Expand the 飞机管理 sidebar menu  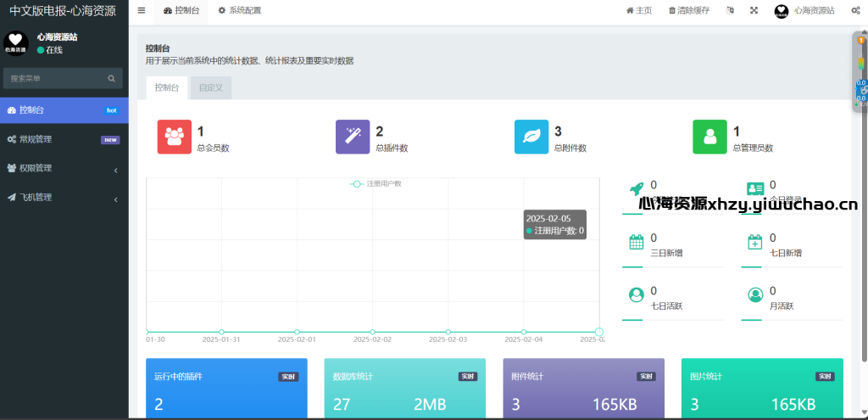pyautogui.click(x=64, y=197)
